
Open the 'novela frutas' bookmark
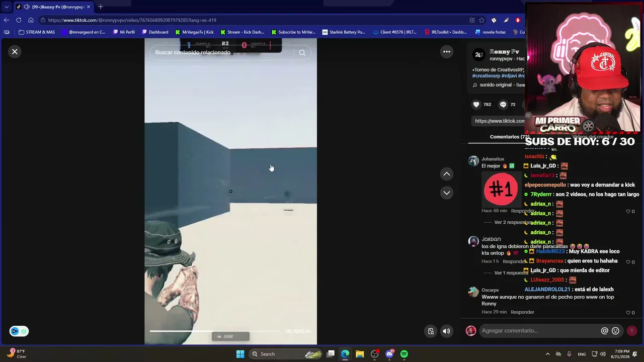click(490, 32)
